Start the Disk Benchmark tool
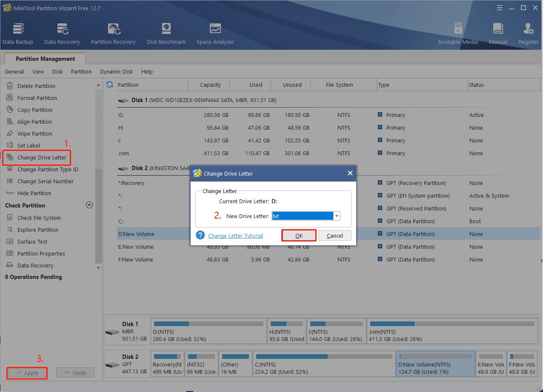543x392 pixels. 166,34
